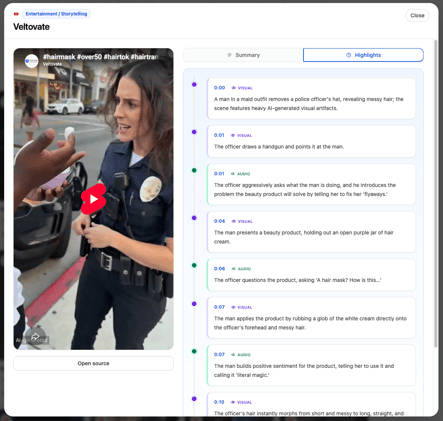Click the eye icon on 0:00 visual highlight
Image resolution: width=443 pixels, height=421 pixels.
[234, 88]
